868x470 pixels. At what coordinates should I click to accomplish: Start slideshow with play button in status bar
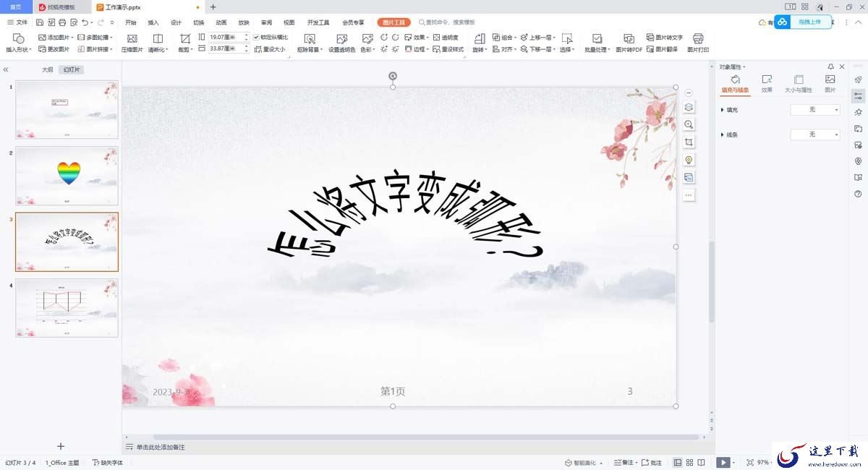tap(723, 462)
